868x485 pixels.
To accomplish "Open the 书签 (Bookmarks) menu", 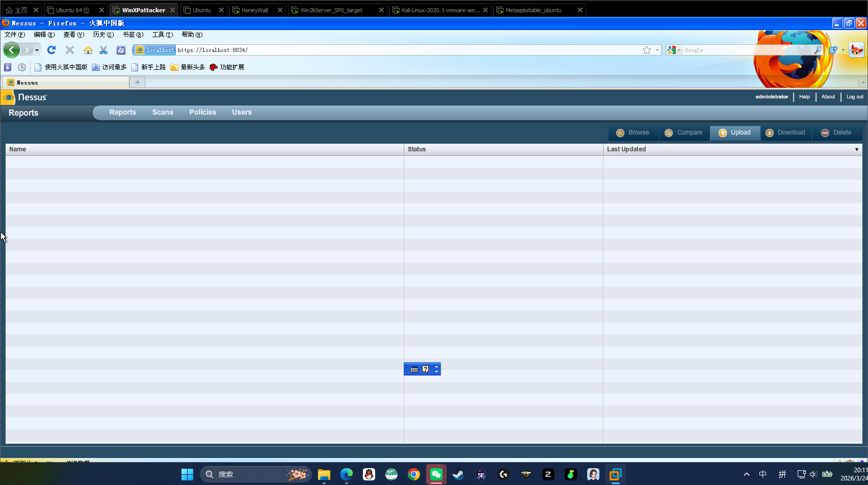I will coord(133,35).
